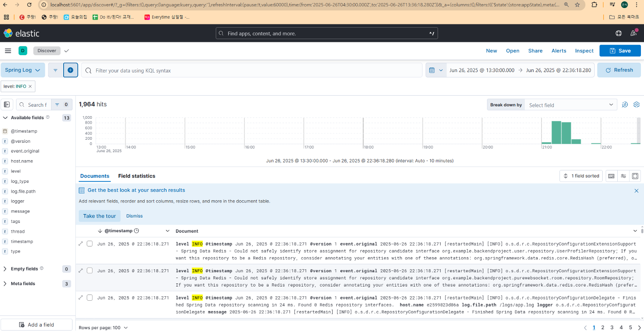Add a filter with the plus icon
Viewport: 644px width, 331px height.
point(71,70)
